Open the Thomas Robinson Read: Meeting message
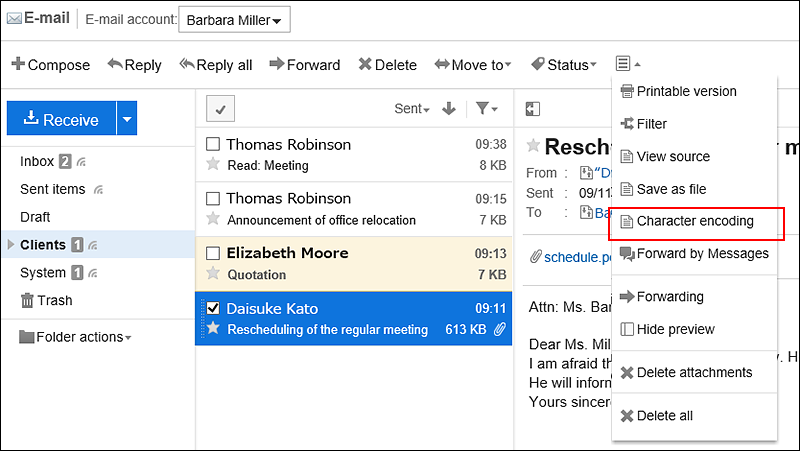This screenshot has width=800, height=451. click(x=354, y=155)
